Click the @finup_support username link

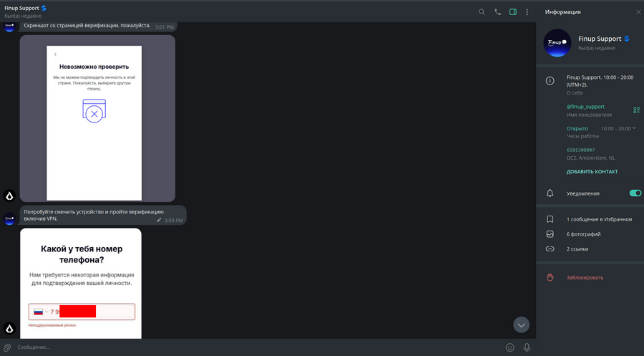(x=585, y=107)
